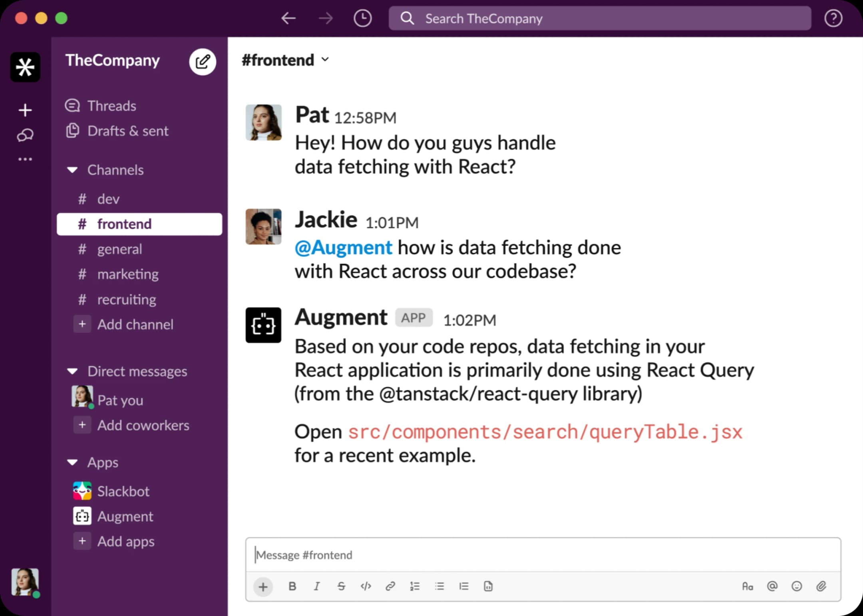Open Threads in the sidebar

tap(111, 106)
